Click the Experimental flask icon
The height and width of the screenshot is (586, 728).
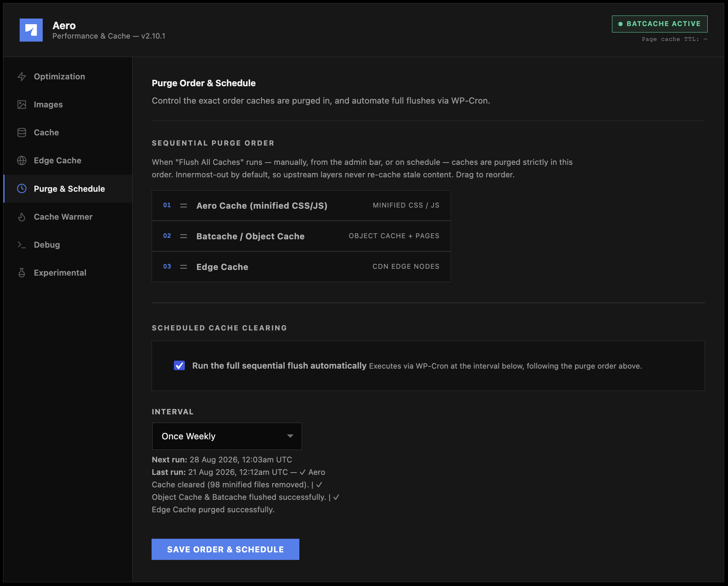(22, 273)
